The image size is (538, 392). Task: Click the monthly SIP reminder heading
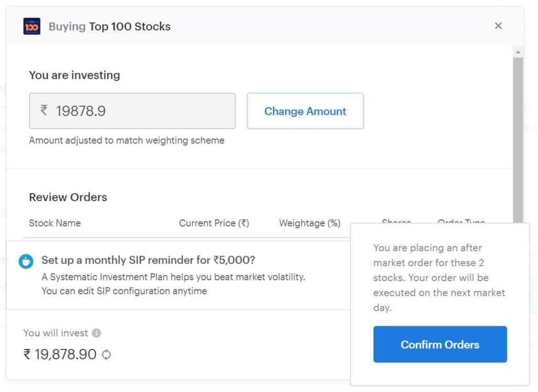pyautogui.click(x=148, y=260)
